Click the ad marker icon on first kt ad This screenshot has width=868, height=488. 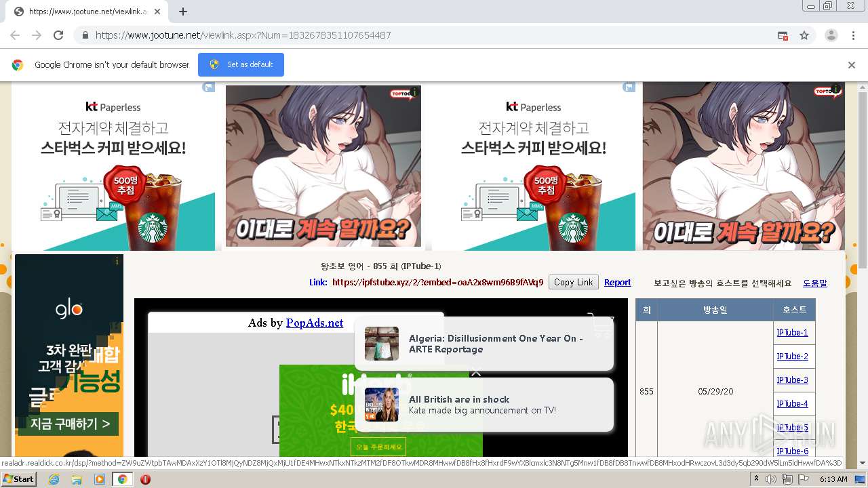point(209,87)
